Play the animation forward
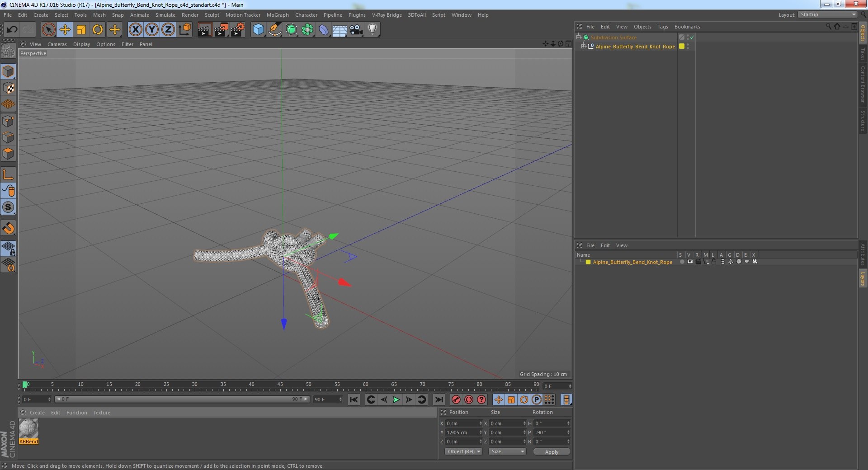Image resolution: width=868 pixels, height=470 pixels. (396, 399)
